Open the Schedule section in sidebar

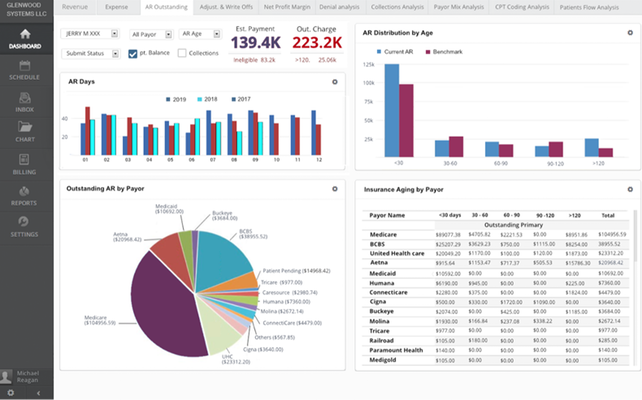[x=24, y=68]
